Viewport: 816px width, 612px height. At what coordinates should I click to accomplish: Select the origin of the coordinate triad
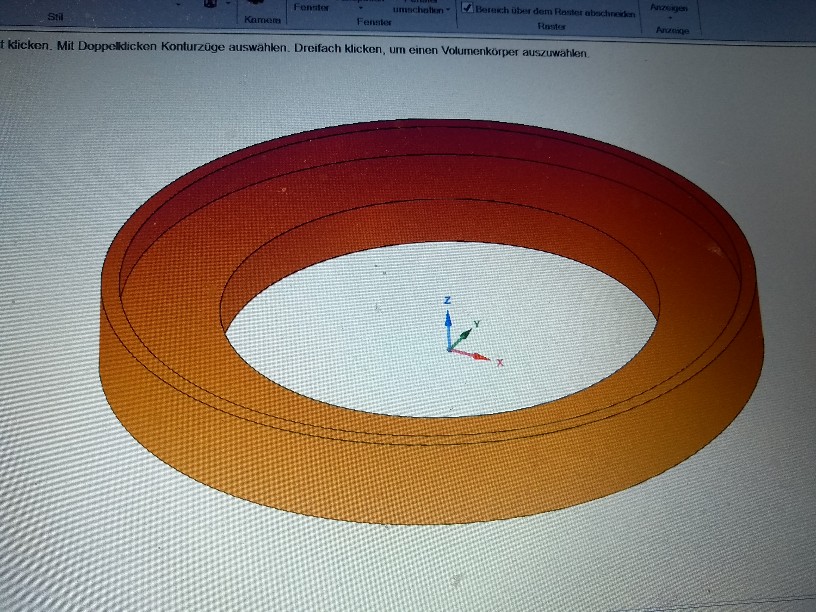pos(450,349)
